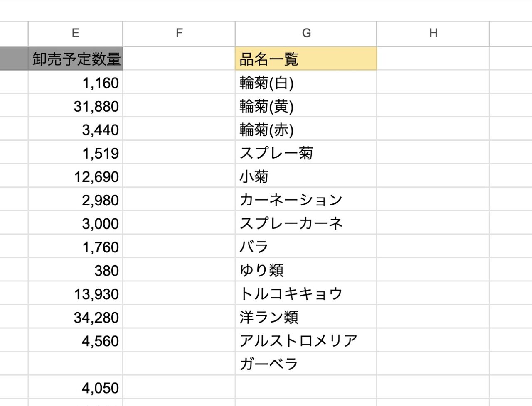The image size is (532, 406).
Task: Click the 品名一覧 header cell
Action: (306, 59)
